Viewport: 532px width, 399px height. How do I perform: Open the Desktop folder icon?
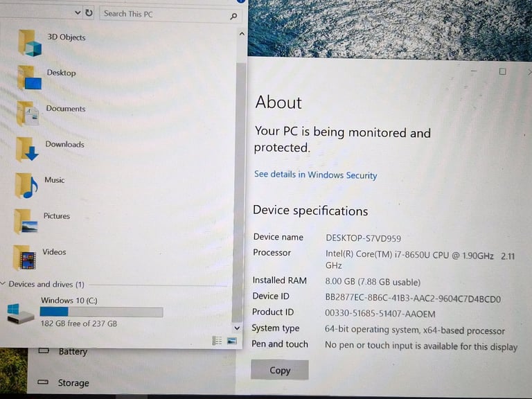[x=30, y=78]
